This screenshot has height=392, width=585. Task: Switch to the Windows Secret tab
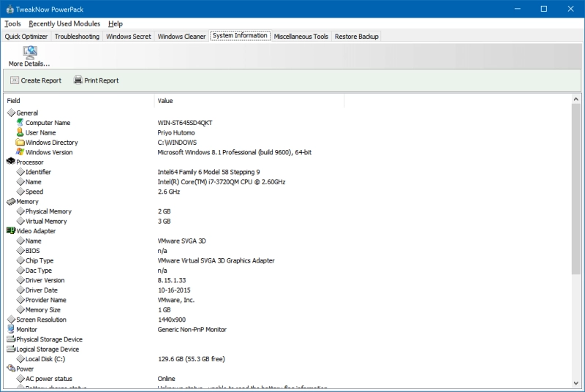click(129, 36)
